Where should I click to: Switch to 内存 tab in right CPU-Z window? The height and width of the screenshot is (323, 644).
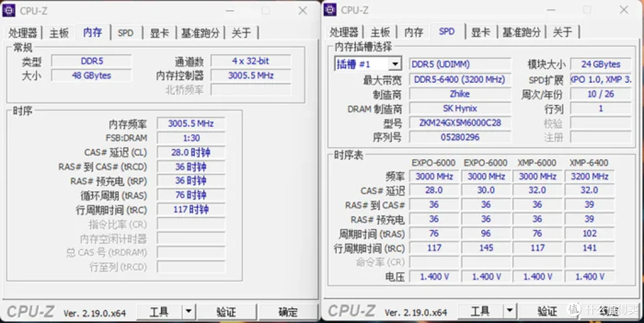pos(414,32)
